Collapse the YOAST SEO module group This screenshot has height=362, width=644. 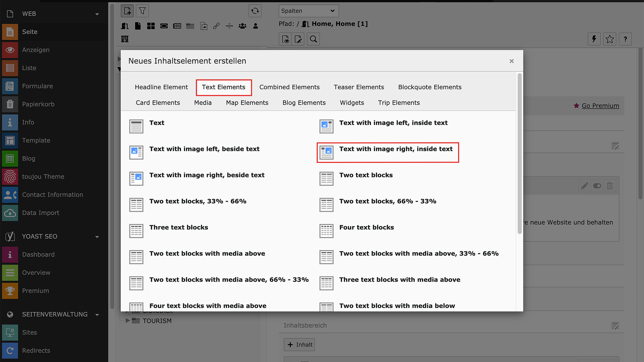tap(97, 237)
